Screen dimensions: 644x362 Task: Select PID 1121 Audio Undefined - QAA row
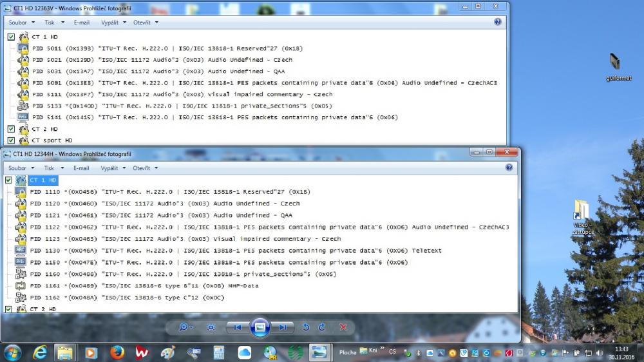click(161, 215)
